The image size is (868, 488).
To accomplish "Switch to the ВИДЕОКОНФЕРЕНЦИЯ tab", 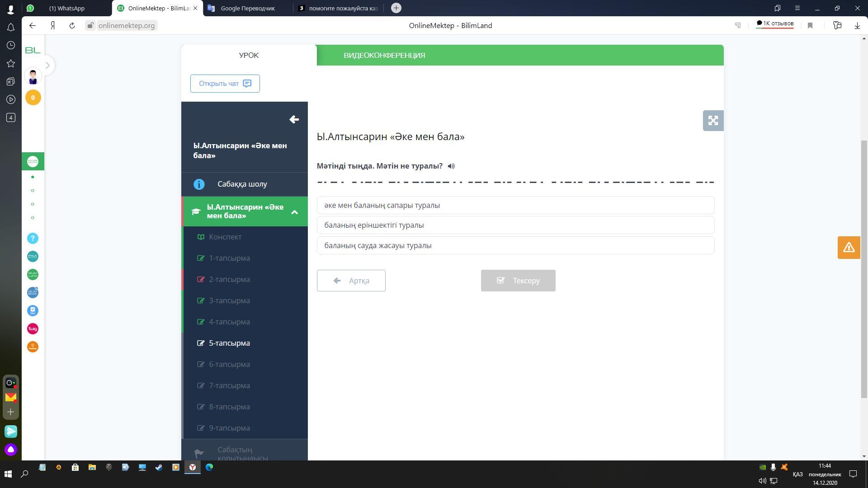I will [x=384, y=55].
